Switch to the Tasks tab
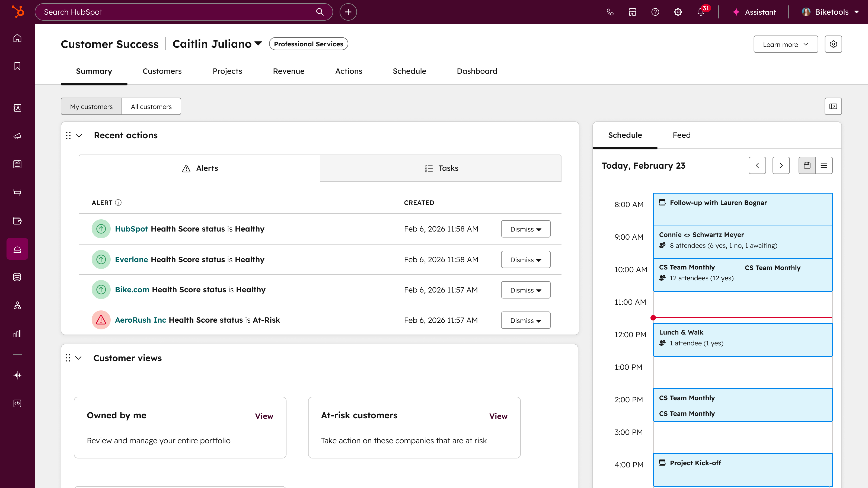Screen dimensions: 868x488 441,168
